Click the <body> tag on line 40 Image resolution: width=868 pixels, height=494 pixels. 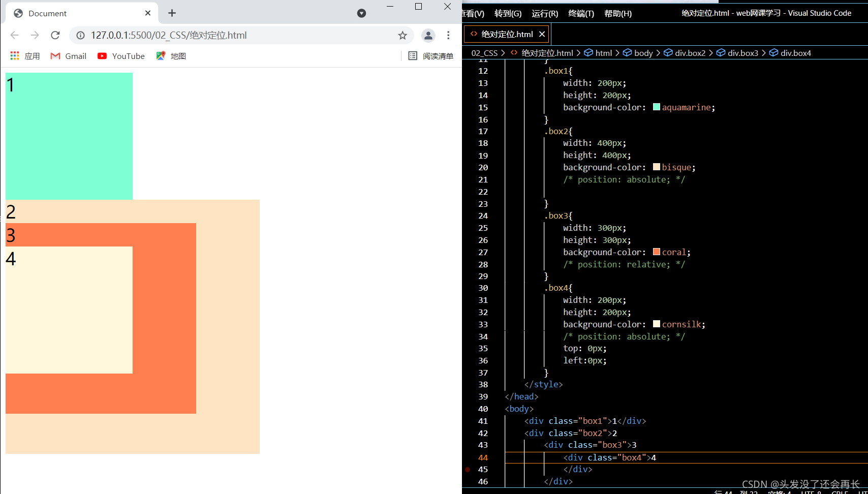coord(519,409)
